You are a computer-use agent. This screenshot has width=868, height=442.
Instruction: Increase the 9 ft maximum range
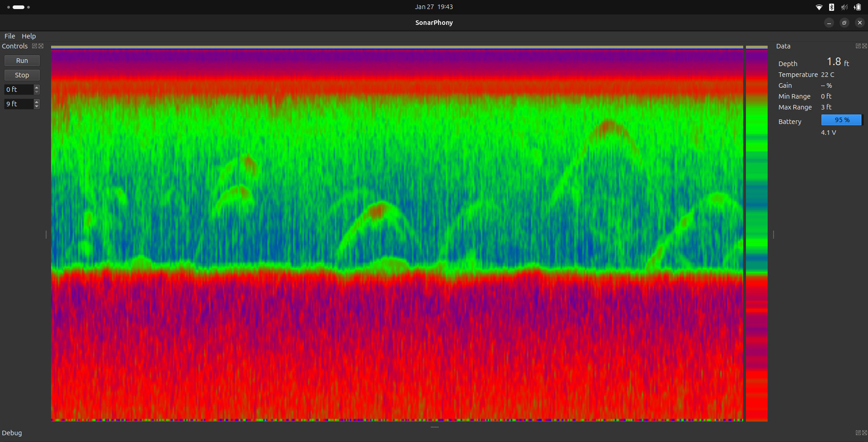(37, 102)
